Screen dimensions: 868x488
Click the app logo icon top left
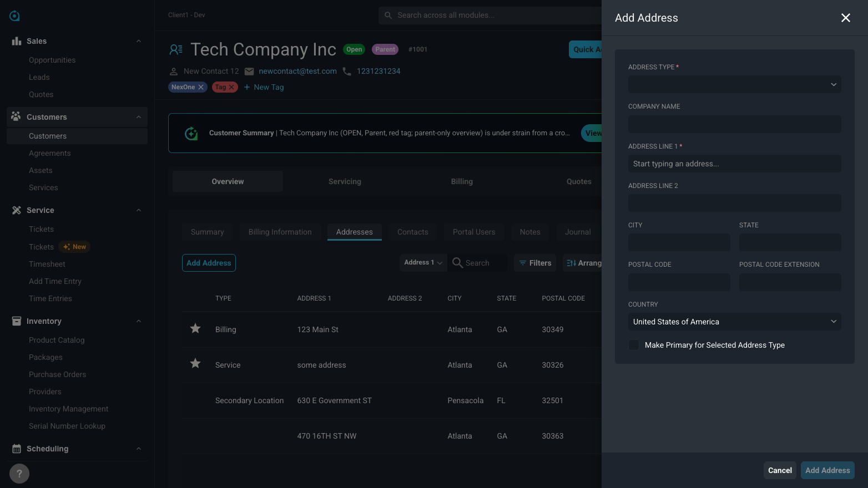15,16
